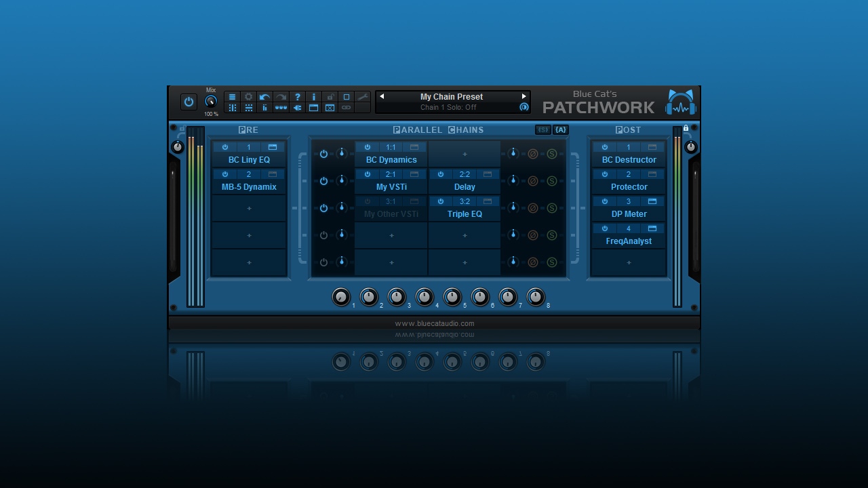Click the Mix knob
The image size is (868, 488).
[x=211, y=102]
